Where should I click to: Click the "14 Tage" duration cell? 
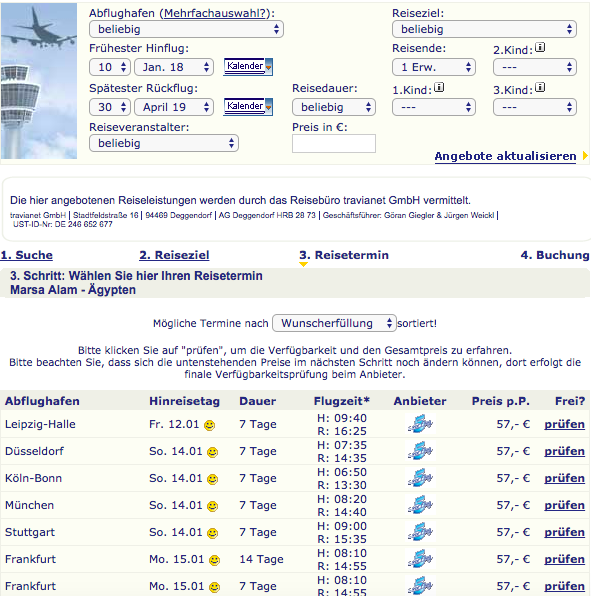point(261,559)
